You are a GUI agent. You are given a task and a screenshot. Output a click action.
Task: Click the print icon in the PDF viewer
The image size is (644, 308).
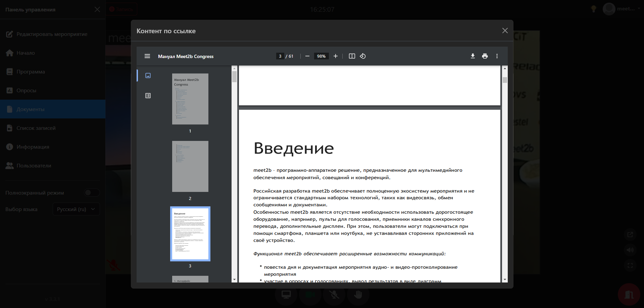485,56
